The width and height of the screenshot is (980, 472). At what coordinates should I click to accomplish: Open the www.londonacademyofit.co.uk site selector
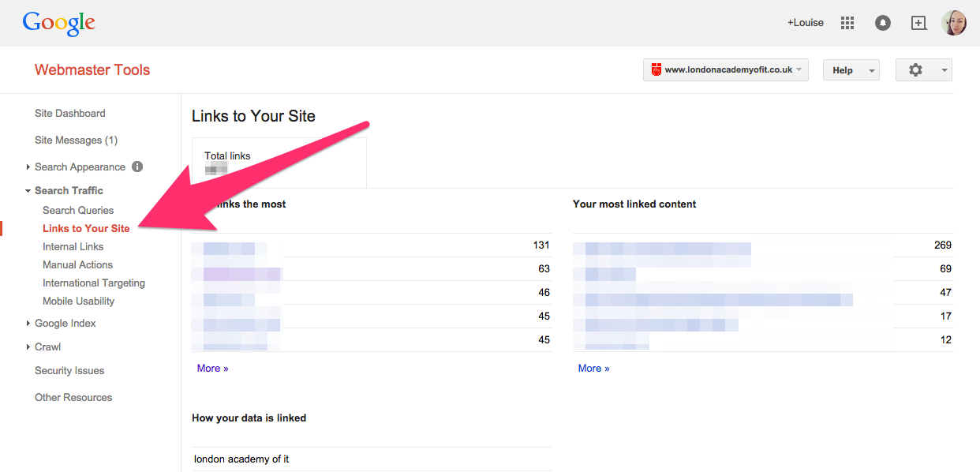click(725, 69)
